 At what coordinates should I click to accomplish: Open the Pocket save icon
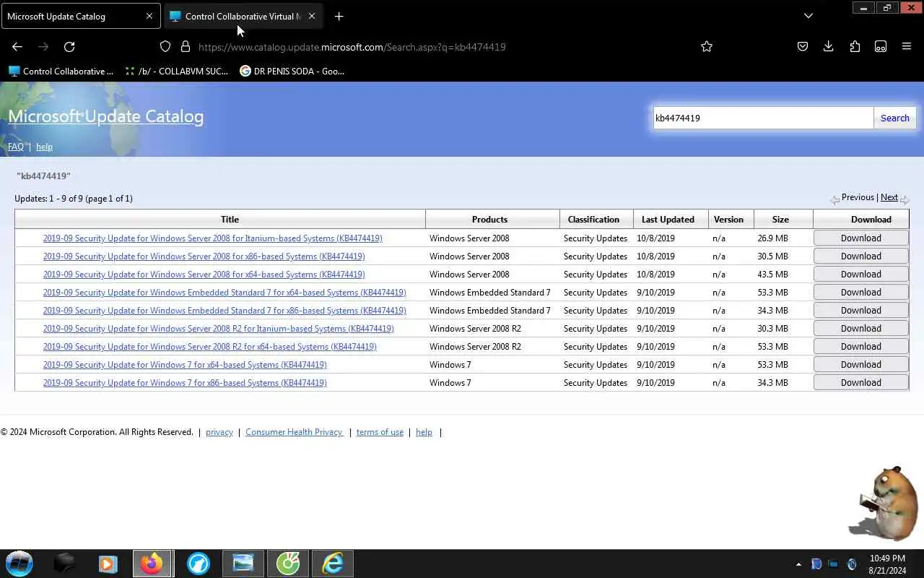coord(803,46)
